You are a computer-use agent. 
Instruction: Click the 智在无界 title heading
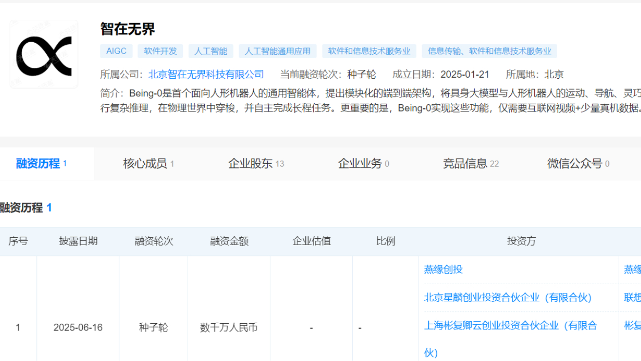(128, 29)
